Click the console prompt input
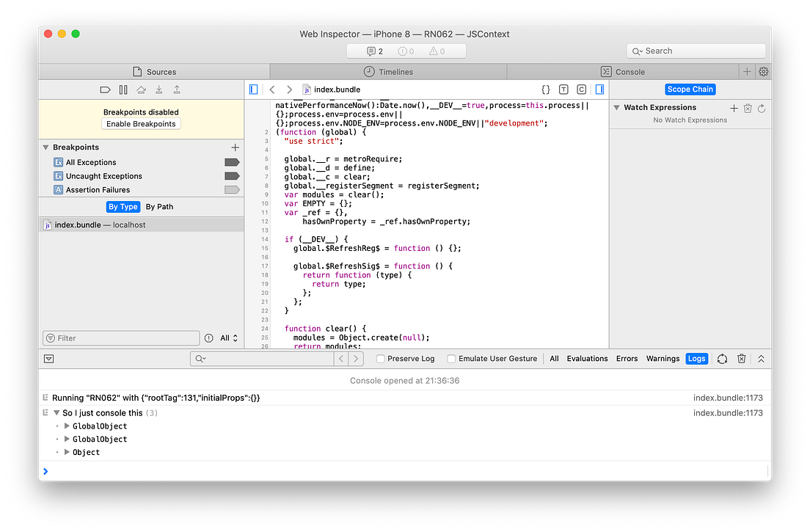Image resolution: width=810 pixels, height=532 pixels. (x=406, y=471)
